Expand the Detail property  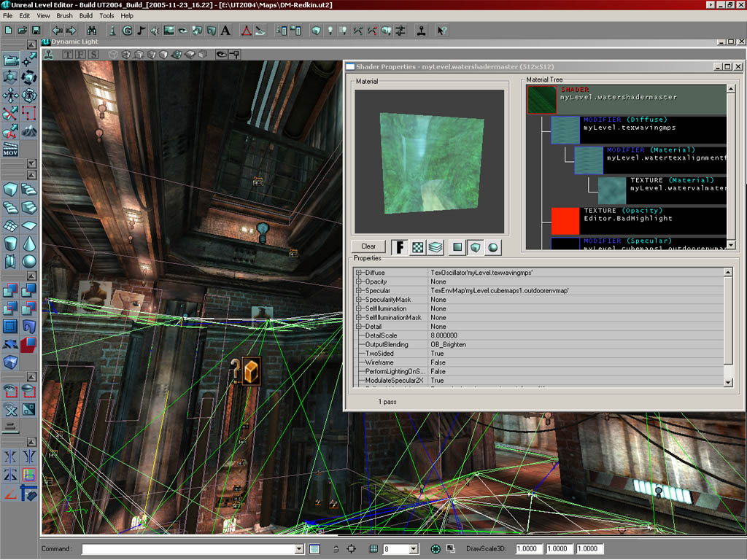click(359, 327)
